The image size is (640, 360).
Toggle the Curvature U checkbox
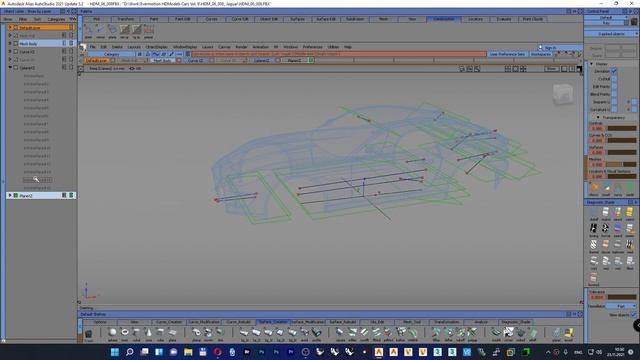[x=614, y=110]
